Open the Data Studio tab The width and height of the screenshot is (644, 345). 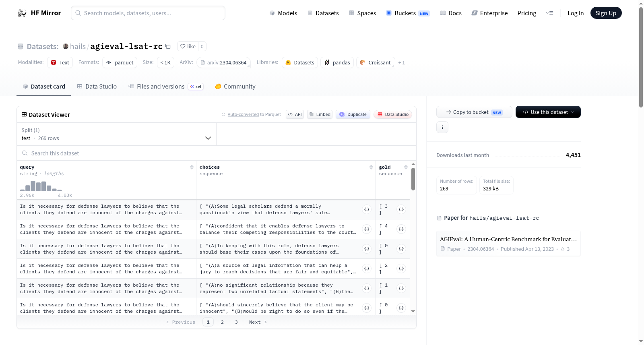point(97,87)
